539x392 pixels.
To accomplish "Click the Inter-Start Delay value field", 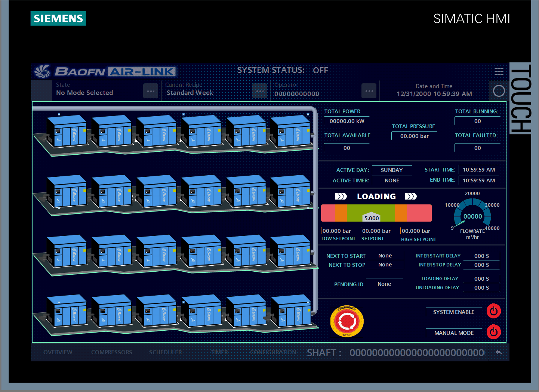I will click(x=481, y=256).
